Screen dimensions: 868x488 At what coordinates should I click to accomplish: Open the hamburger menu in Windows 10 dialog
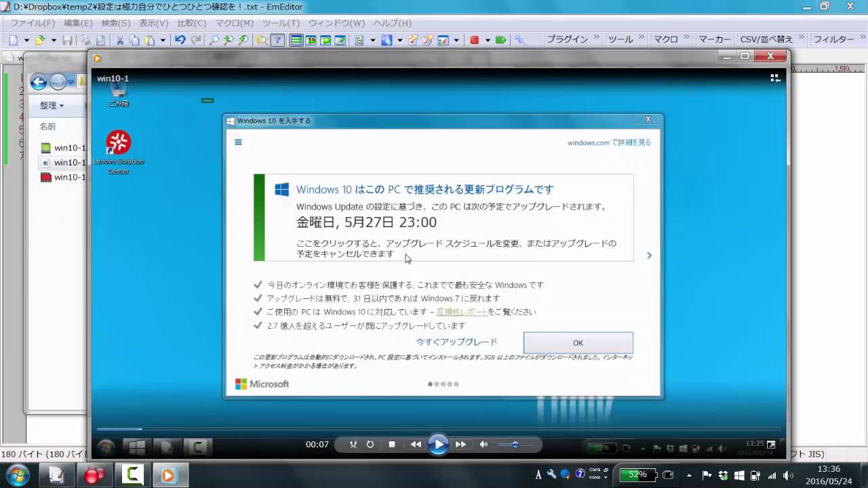click(238, 142)
